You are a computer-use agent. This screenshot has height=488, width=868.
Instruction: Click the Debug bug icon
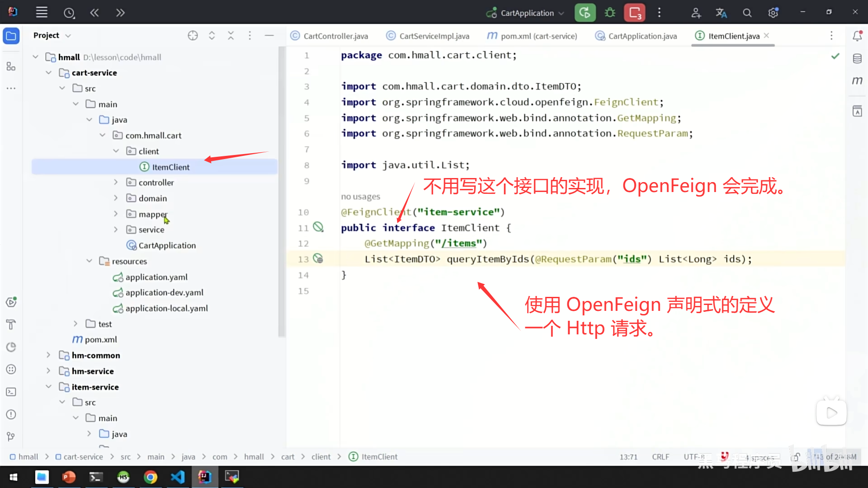tap(610, 13)
